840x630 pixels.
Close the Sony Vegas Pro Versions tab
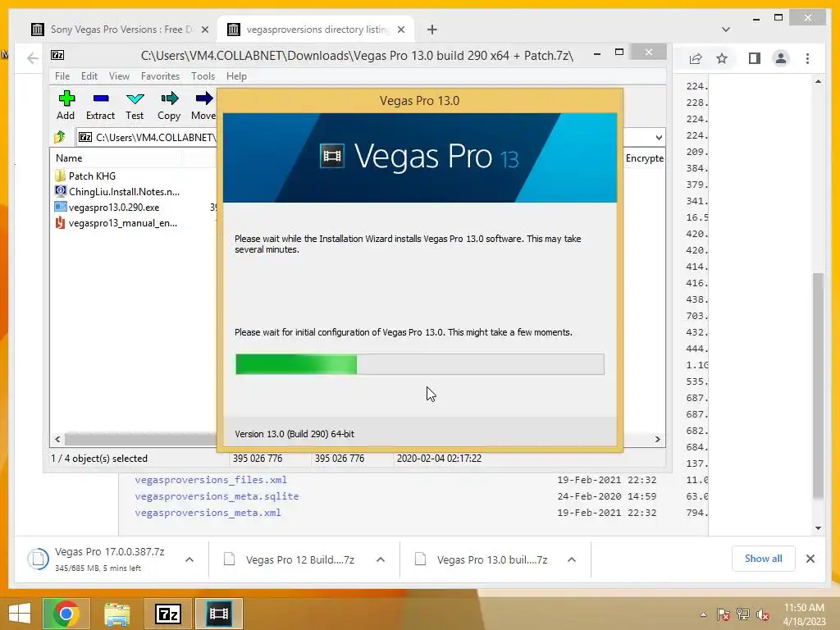204,30
